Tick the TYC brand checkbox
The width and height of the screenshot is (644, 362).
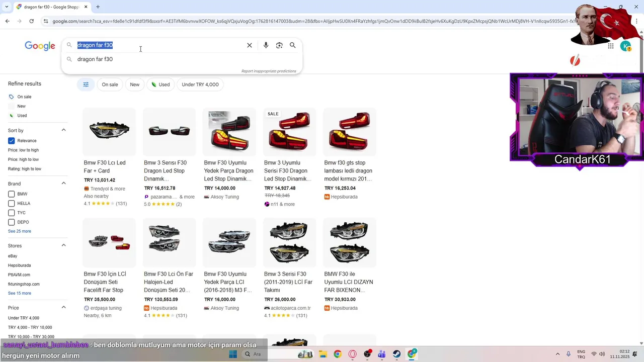[x=11, y=213]
